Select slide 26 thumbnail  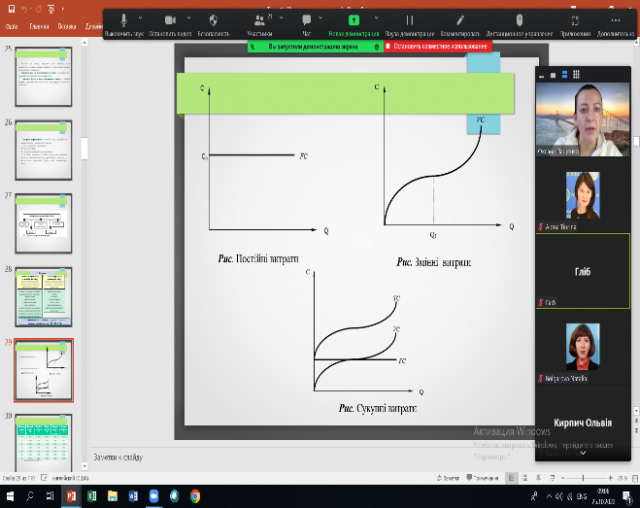44,150
